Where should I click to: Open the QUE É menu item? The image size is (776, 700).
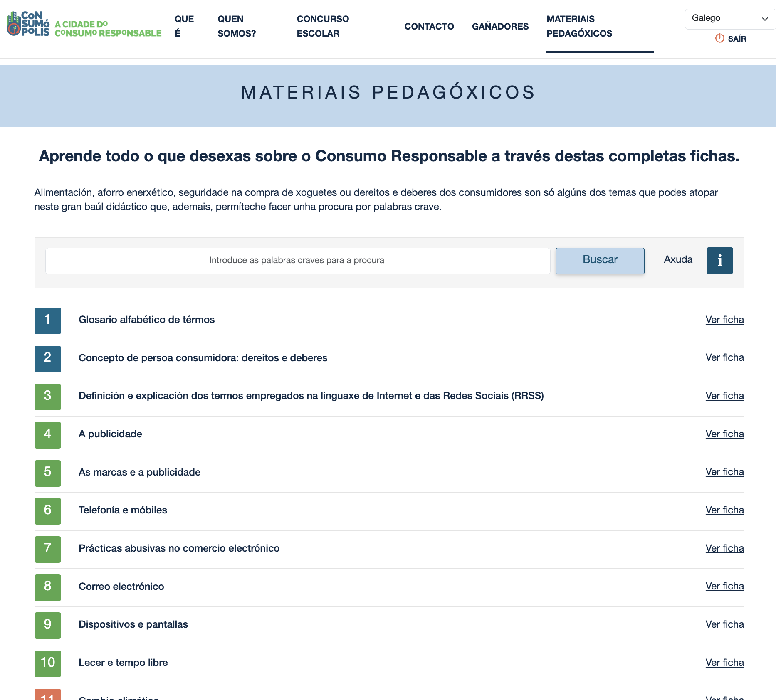pyautogui.click(x=184, y=26)
